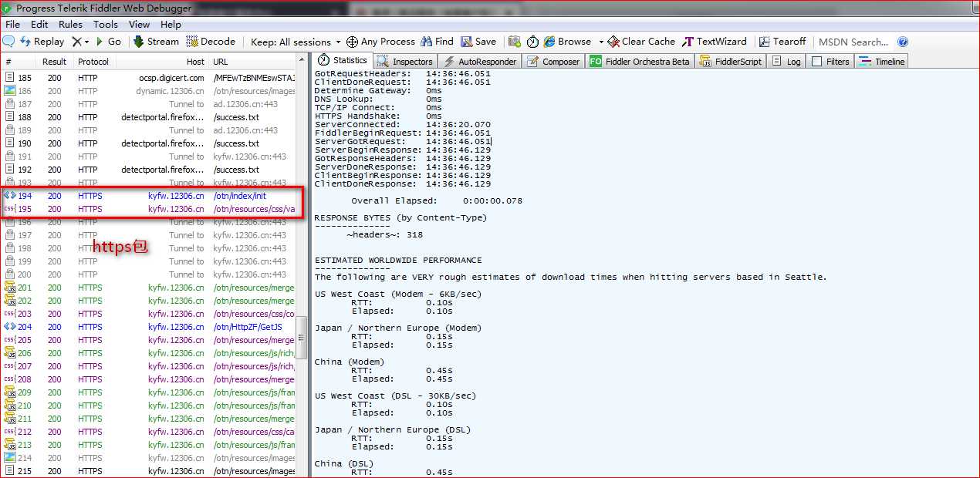Switch to the Statistics tab
This screenshot has height=478, width=980.
(x=342, y=60)
